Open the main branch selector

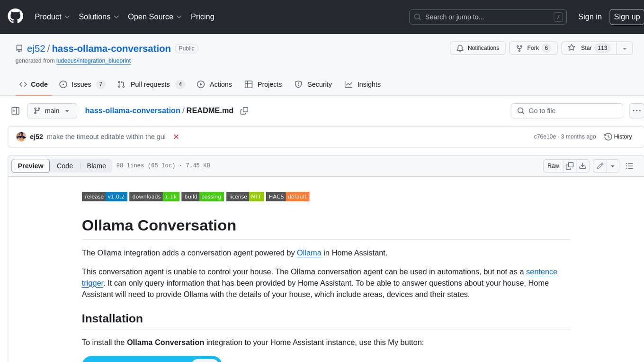point(52,111)
